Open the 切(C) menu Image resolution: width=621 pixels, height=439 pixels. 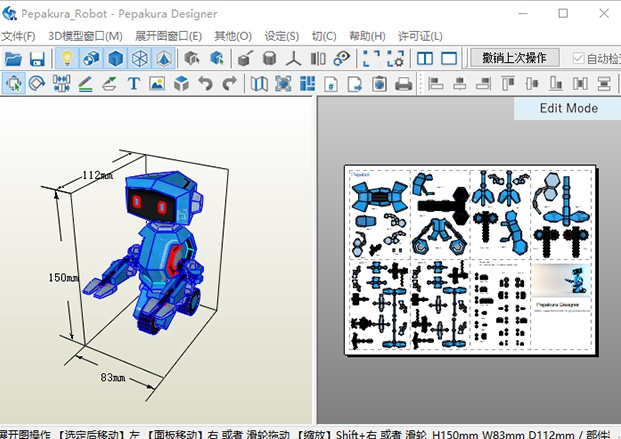[324, 36]
